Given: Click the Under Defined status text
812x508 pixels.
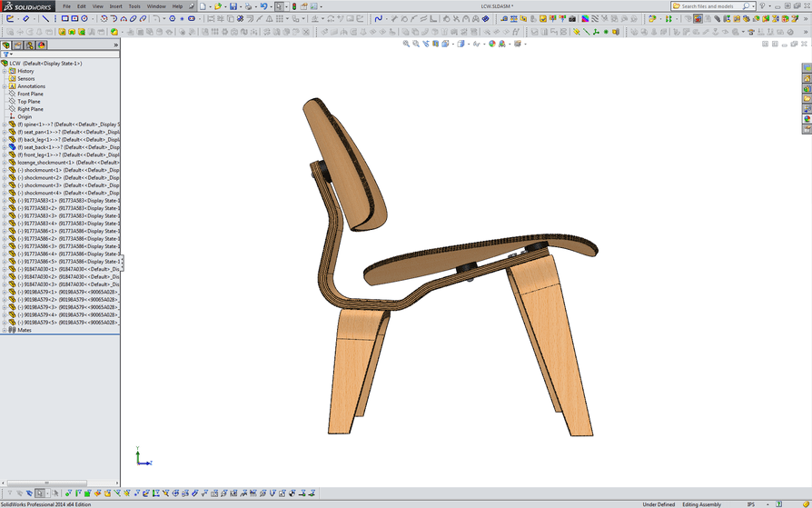Looking at the screenshot, I should (x=659, y=504).
